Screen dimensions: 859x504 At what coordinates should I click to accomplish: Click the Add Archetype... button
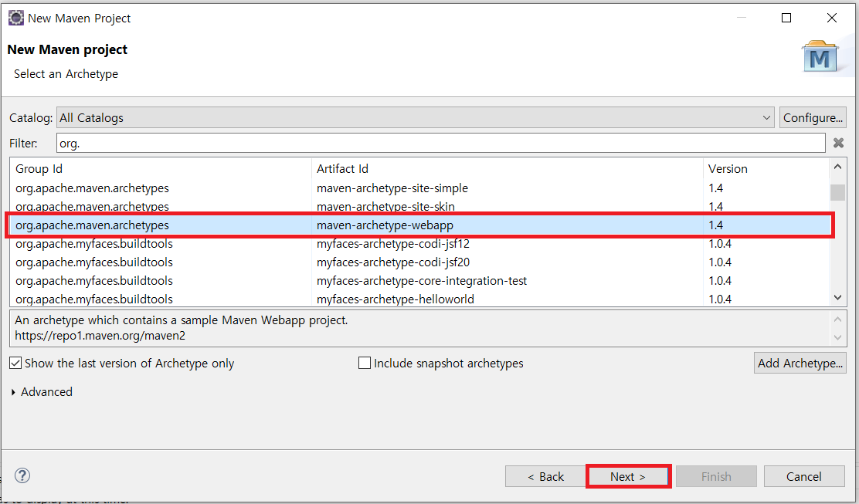coord(800,364)
